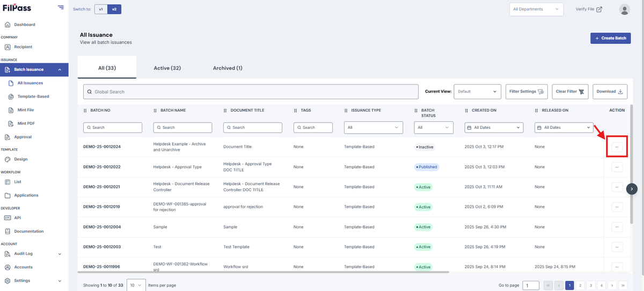
Task: Switch to v1 version toggle
Action: tap(100, 9)
